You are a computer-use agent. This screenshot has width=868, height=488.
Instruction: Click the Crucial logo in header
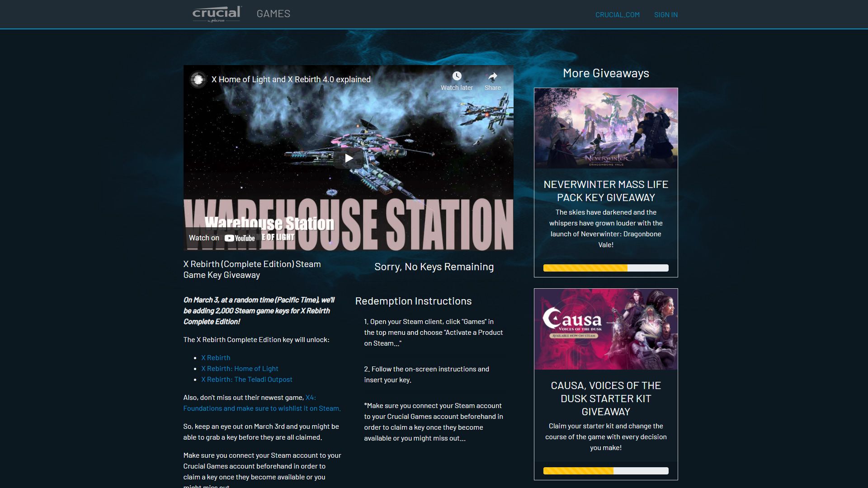(217, 14)
